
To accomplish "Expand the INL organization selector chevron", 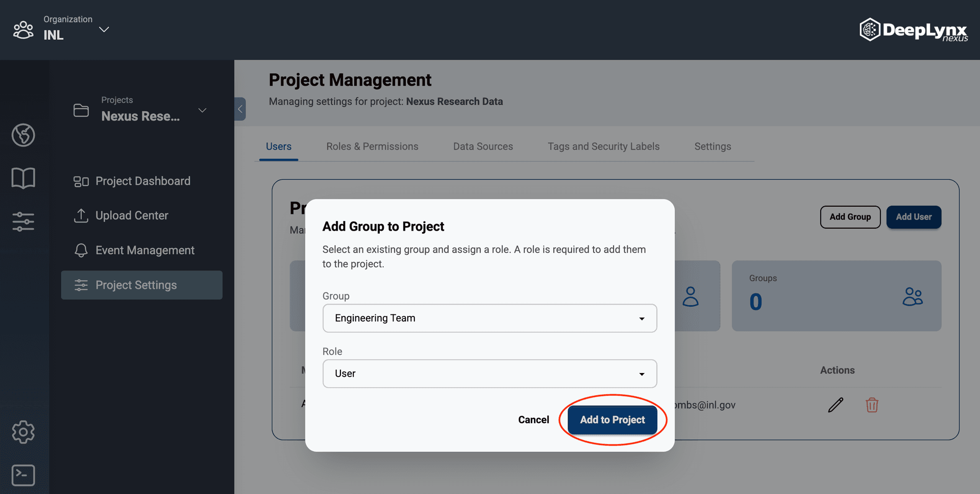I will (x=104, y=30).
